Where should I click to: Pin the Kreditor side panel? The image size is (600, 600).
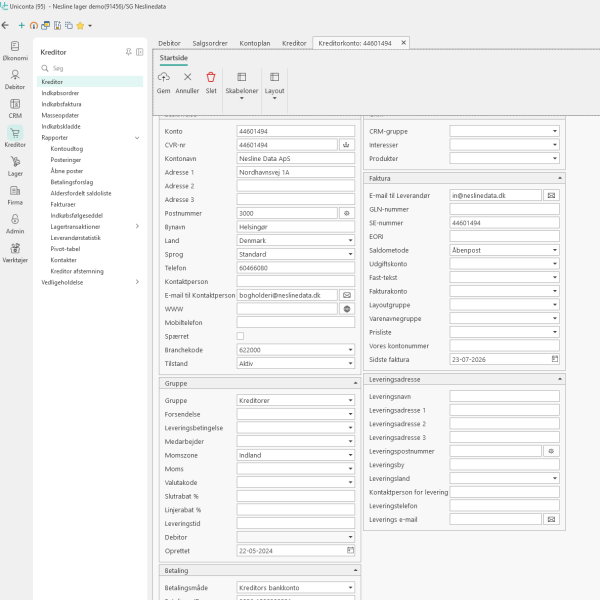point(129,52)
